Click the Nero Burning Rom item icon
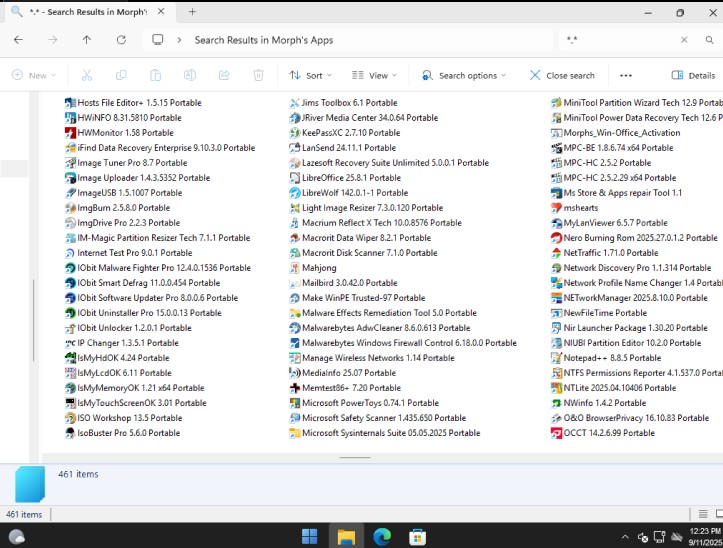 coord(557,238)
